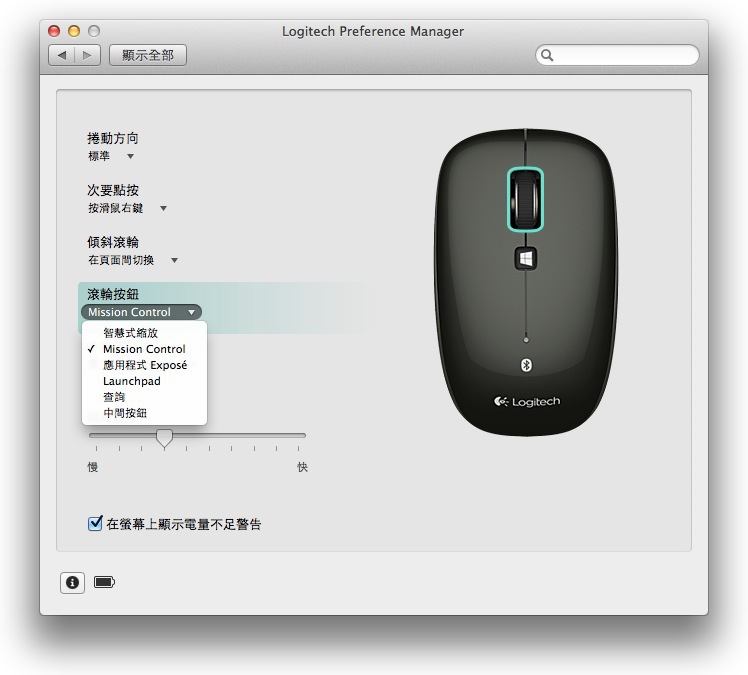Click the Windows button on mouse image

(525, 259)
